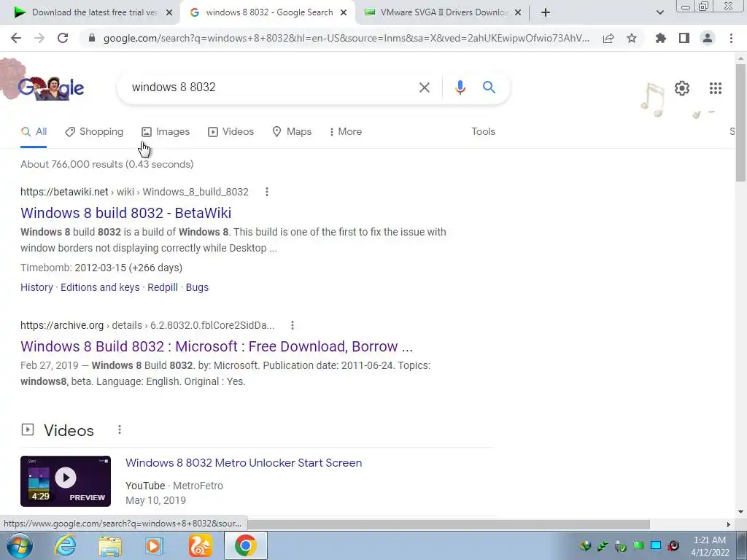Open Google quick settings gear
Viewport: 747px width, 560px height.
[x=682, y=88]
